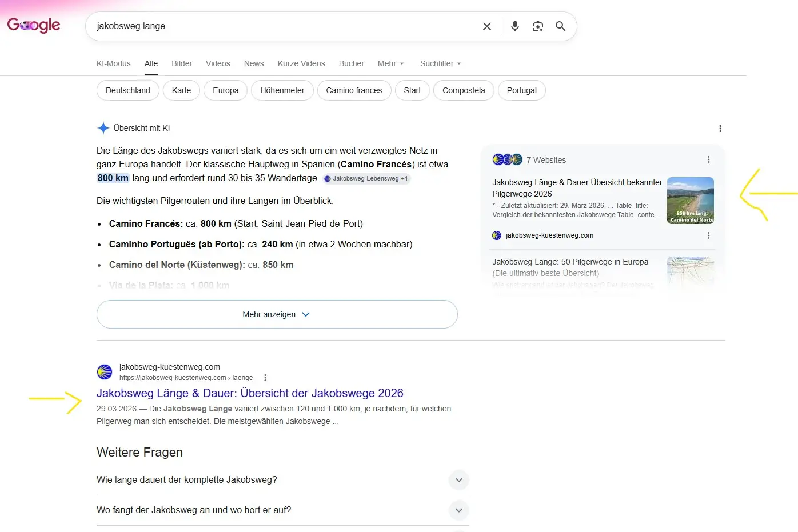
Task: Open the Suchfilter dropdown
Action: coord(441,63)
